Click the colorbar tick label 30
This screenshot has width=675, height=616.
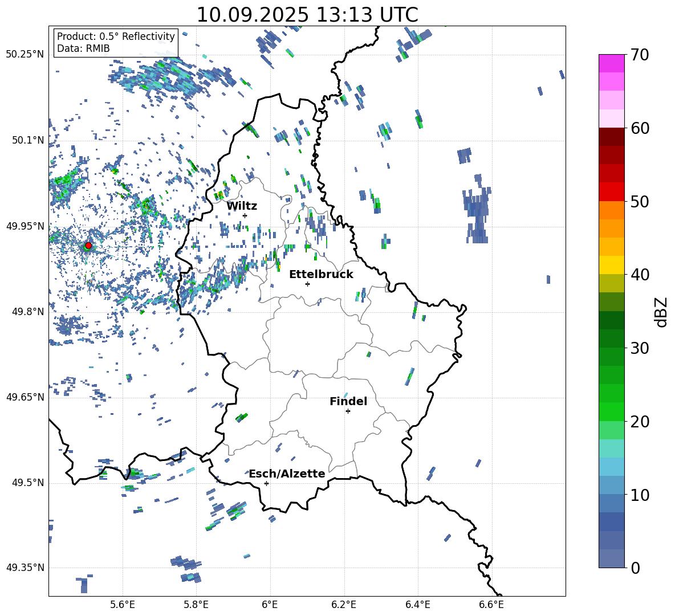coord(639,348)
